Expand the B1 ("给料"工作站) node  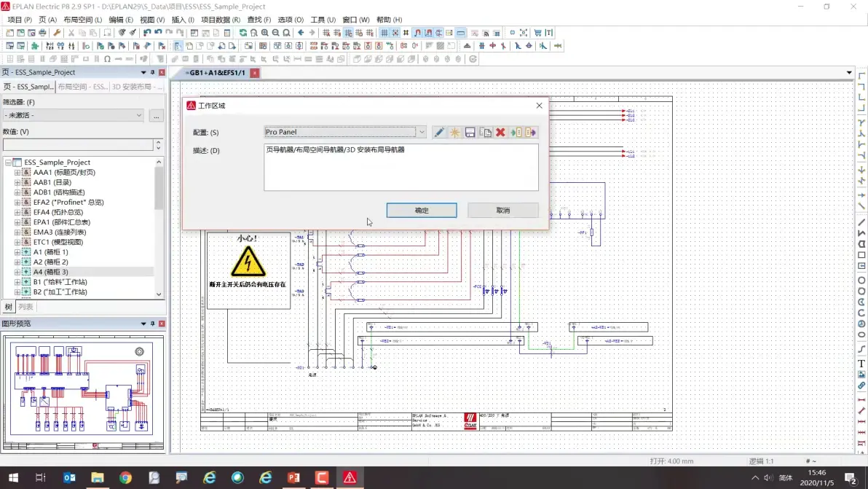17,282
